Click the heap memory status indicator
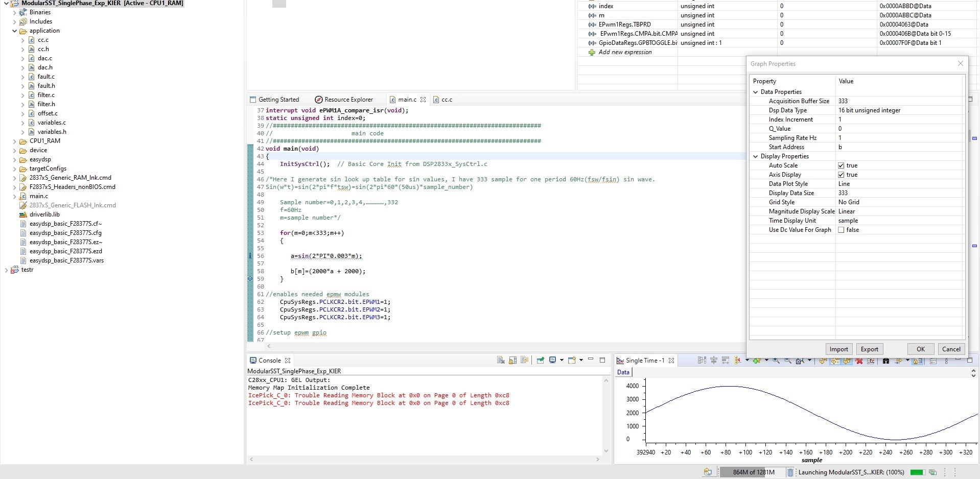Image resolution: width=980 pixels, height=479 pixels. 753,472
